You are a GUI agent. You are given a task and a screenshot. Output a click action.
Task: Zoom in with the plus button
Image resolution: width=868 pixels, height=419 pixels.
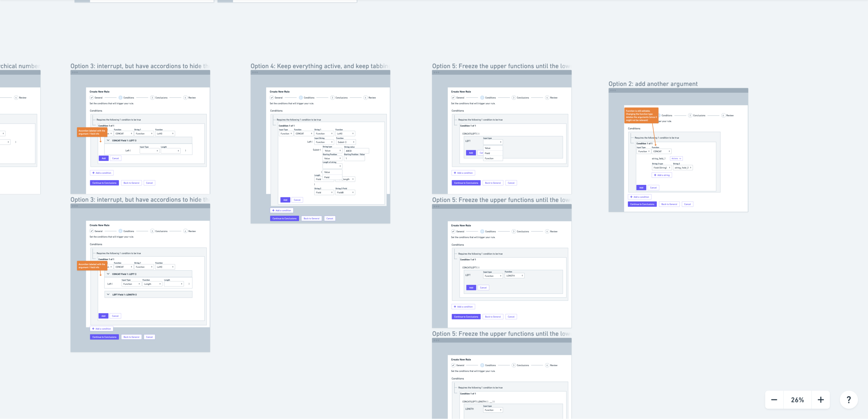[821, 400]
